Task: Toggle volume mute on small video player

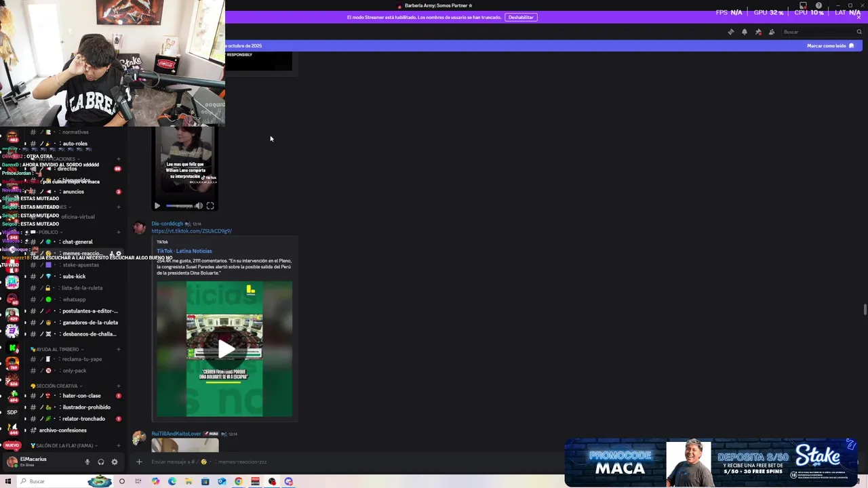Action: tap(199, 206)
